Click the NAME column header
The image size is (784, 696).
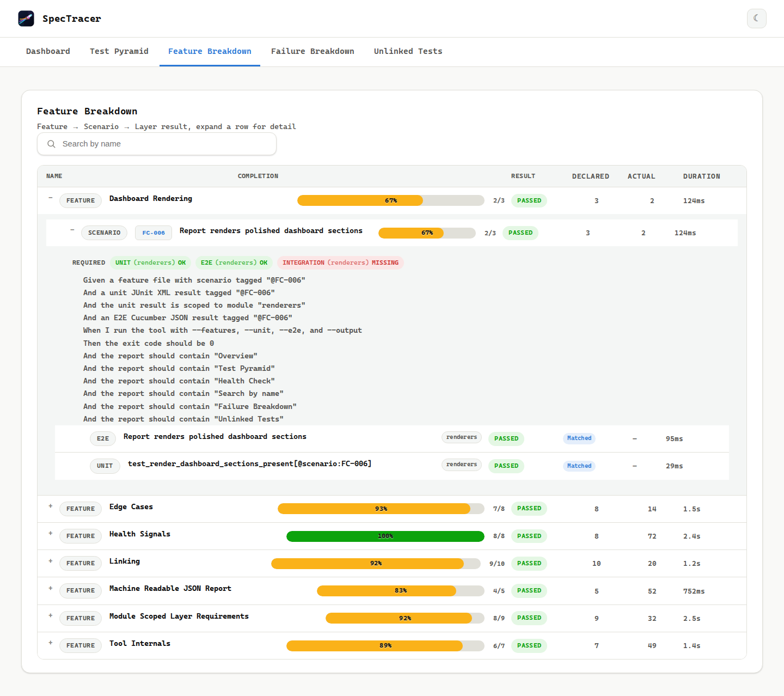pos(54,176)
